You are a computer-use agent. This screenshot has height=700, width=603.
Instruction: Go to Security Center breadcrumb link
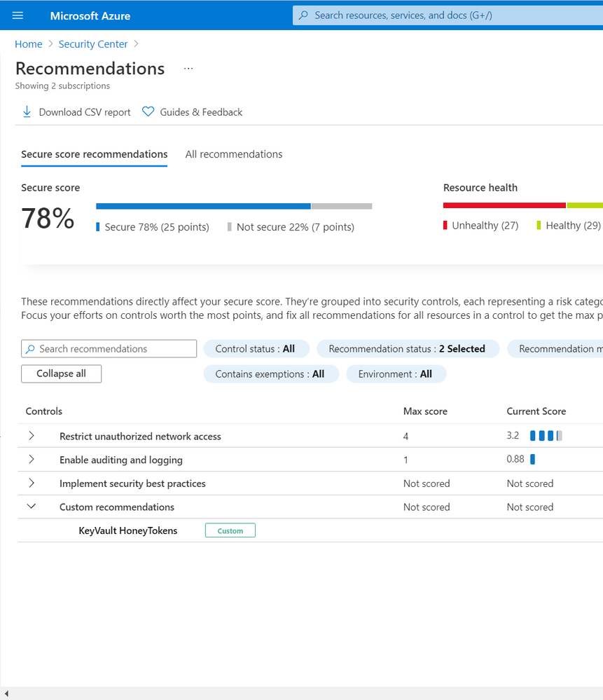pyautogui.click(x=93, y=44)
